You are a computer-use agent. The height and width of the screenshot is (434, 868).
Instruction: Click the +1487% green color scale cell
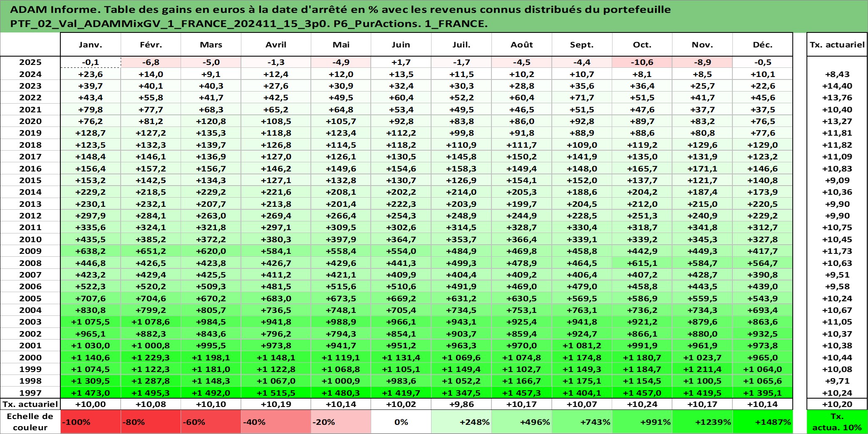[x=763, y=422]
